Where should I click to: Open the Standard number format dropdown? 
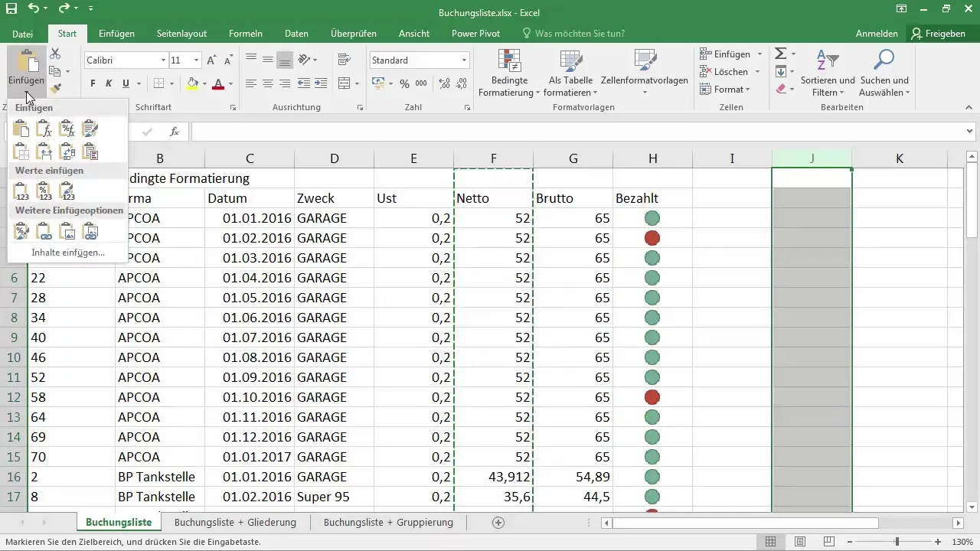(x=465, y=60)
